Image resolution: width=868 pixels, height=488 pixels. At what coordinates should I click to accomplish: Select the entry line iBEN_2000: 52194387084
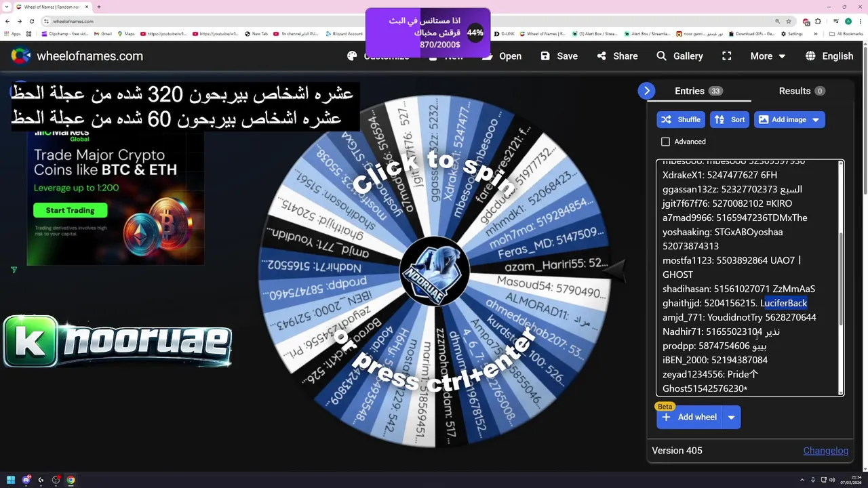tap(715, 360)
